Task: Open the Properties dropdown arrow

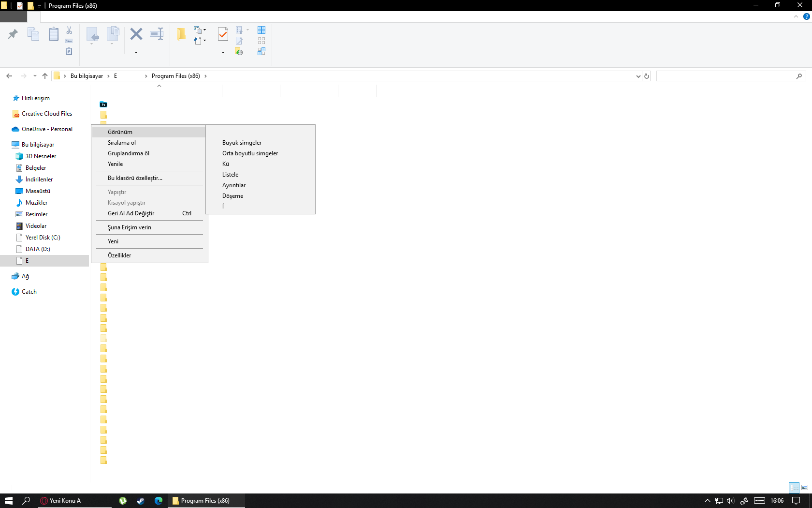Action: click(223, 52)
